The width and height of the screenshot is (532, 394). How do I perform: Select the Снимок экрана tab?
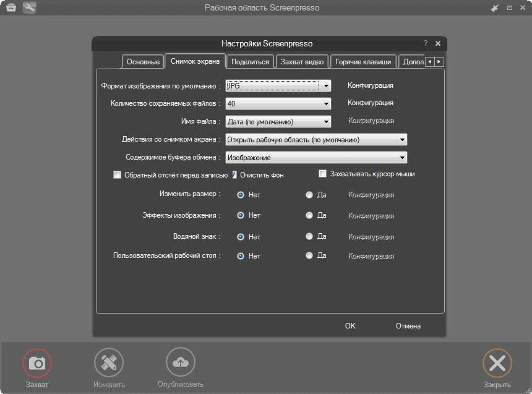click(195, 61)
